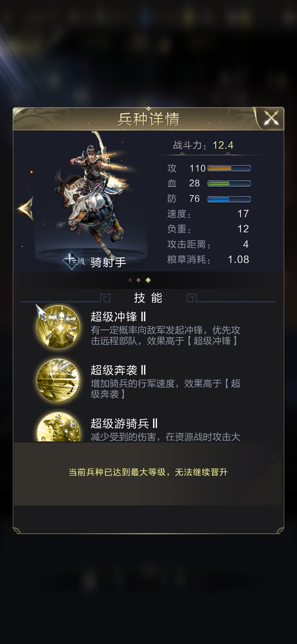Tap the 骑射手 troop name label
Viewport: 297px width, 644px height.
coord(108,262)
